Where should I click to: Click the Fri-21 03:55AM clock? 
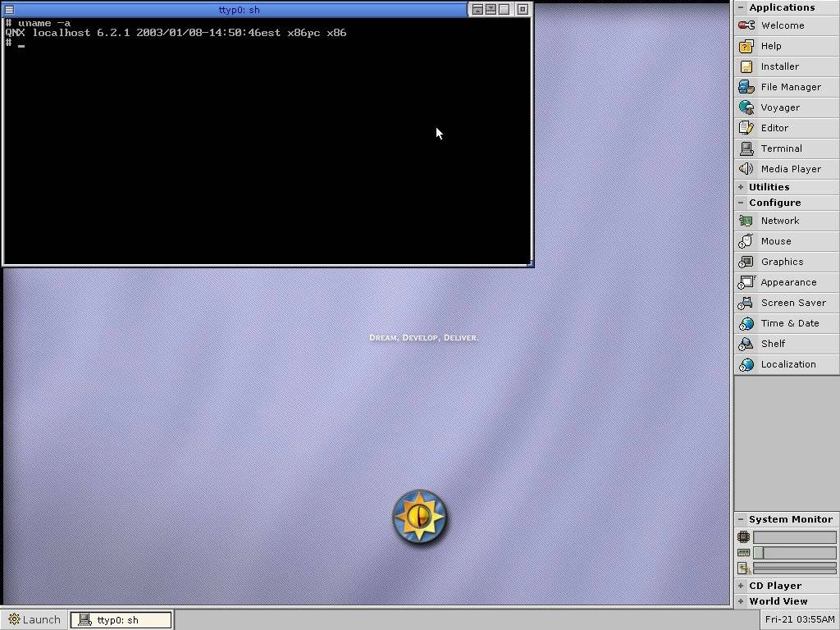tap(799, 620)
